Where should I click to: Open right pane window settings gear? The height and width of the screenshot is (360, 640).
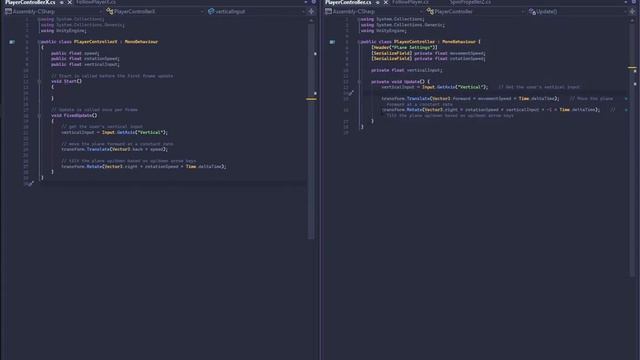pyautogui.click(x=633, y=2)
